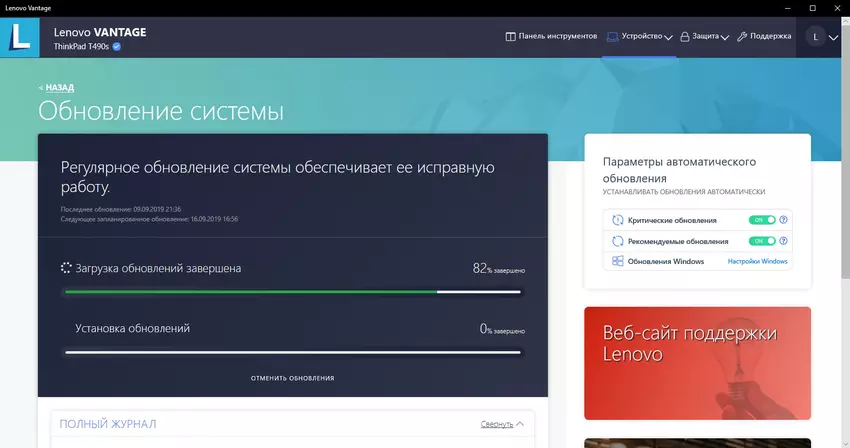Click the critical updates icon

(x=618, y=220)
